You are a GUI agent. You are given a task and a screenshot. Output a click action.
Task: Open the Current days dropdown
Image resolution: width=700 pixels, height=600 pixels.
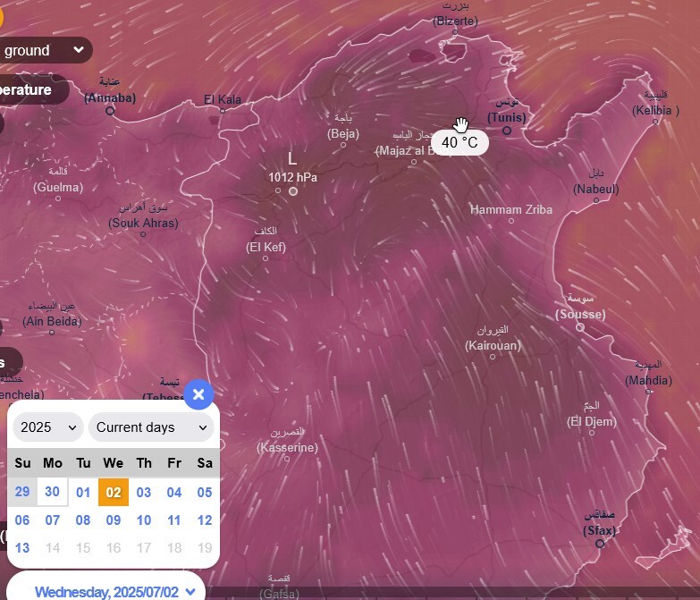point(150,427)
